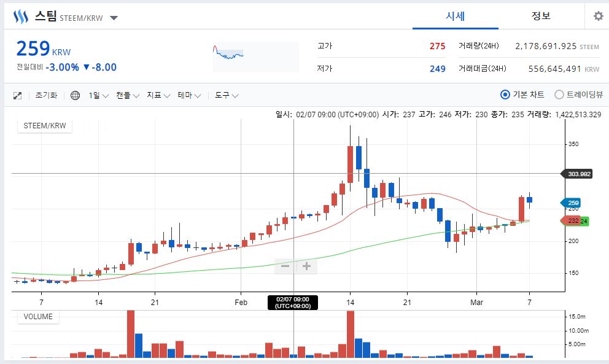Viewport: 609px width, 364px height.
Task: Click the blue 259 current price tag
Action: coord(570,203)
